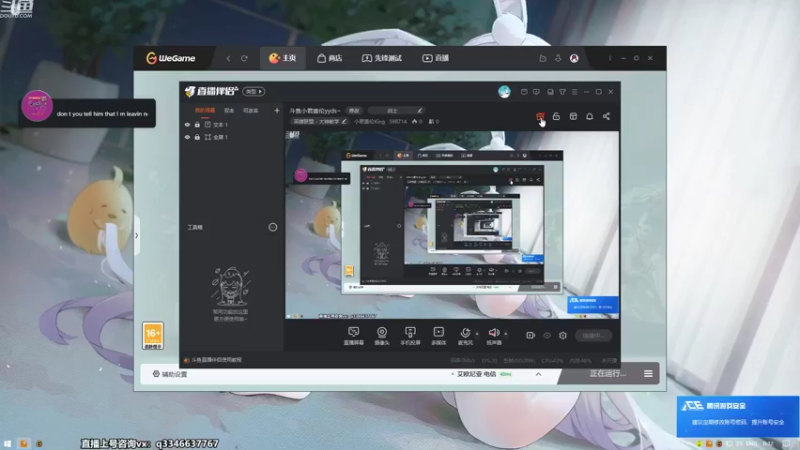Open 辅助设置 in the WeGame bottom bar
The image size is (800, 450).
[x=170, y=374]
